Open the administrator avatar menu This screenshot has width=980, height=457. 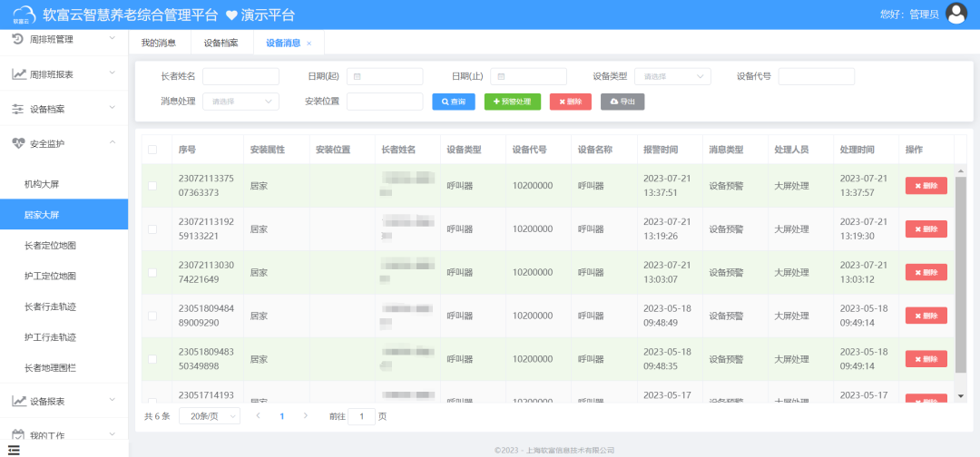coord(956,13)
